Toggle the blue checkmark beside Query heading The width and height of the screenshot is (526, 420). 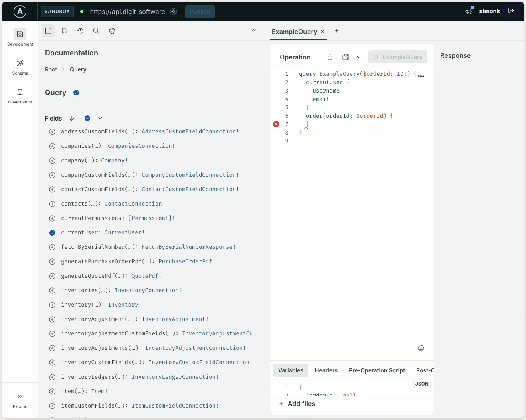tap(76, 93)
